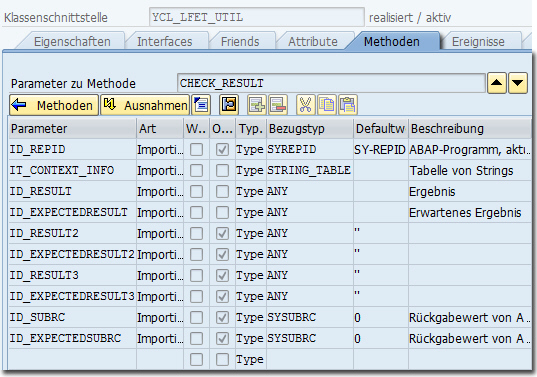Click the SY-REPID default value cell
Screen dimensions: 537x377
[381, 150]
